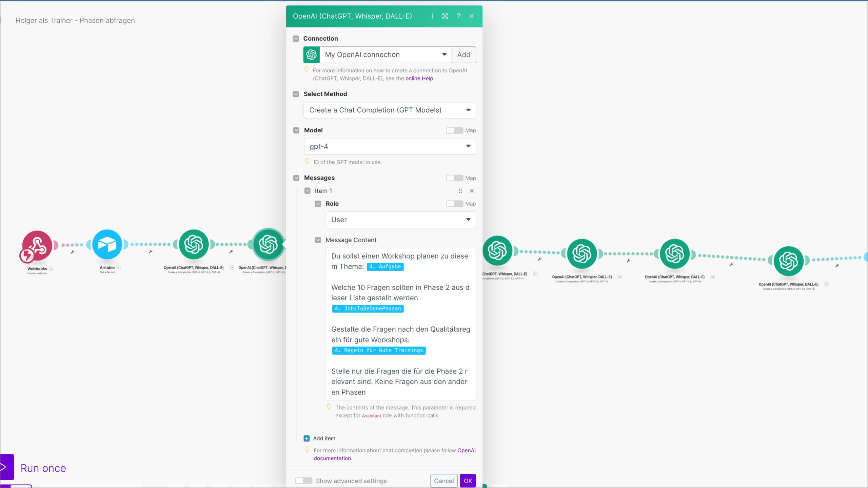Screen dimensions: 868x488
Task: Click the drag handle for Item 1
Action: tap(460, 191)
